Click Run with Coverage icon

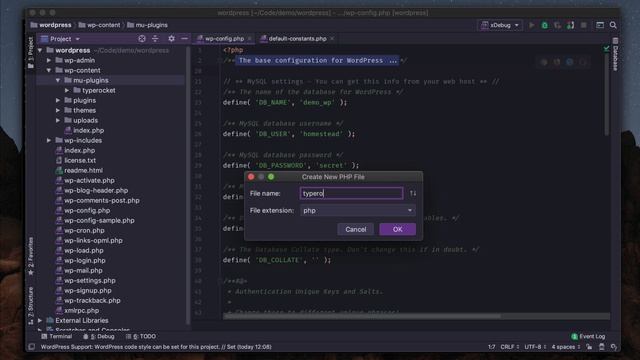point(558,25)
